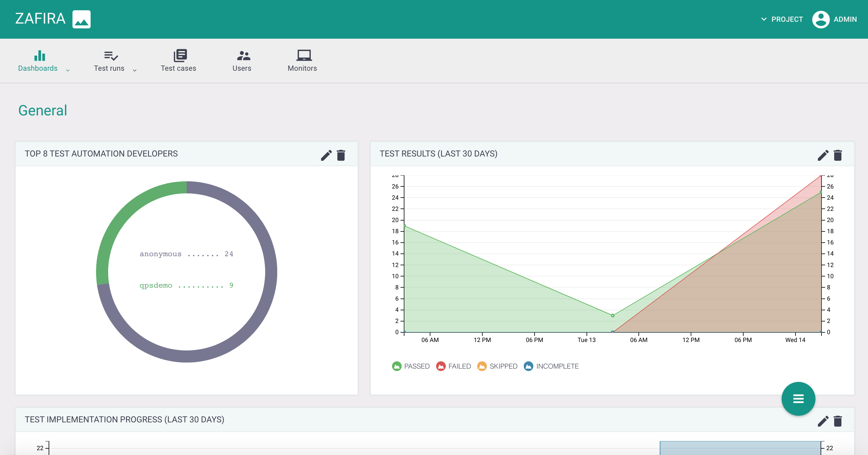This screenshot has width=868, height=455.
Task: Edit the Top 8 Developers widget
Action: pyautogui.click(x=326, y=155)
